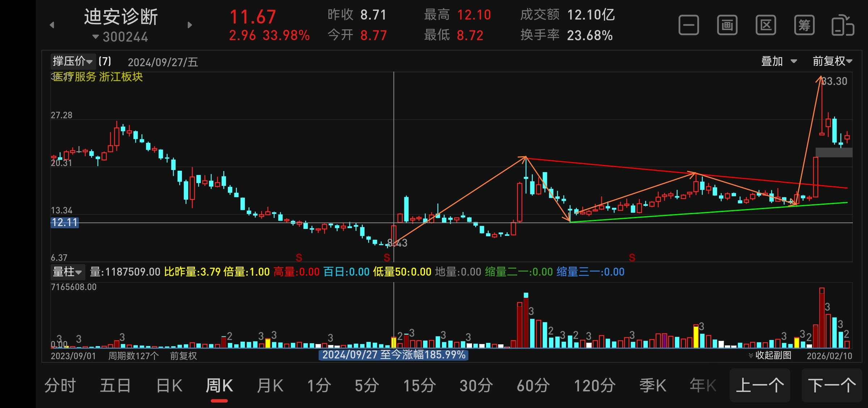
Task: Switch to the 月K tab
Action: point(270,386)
